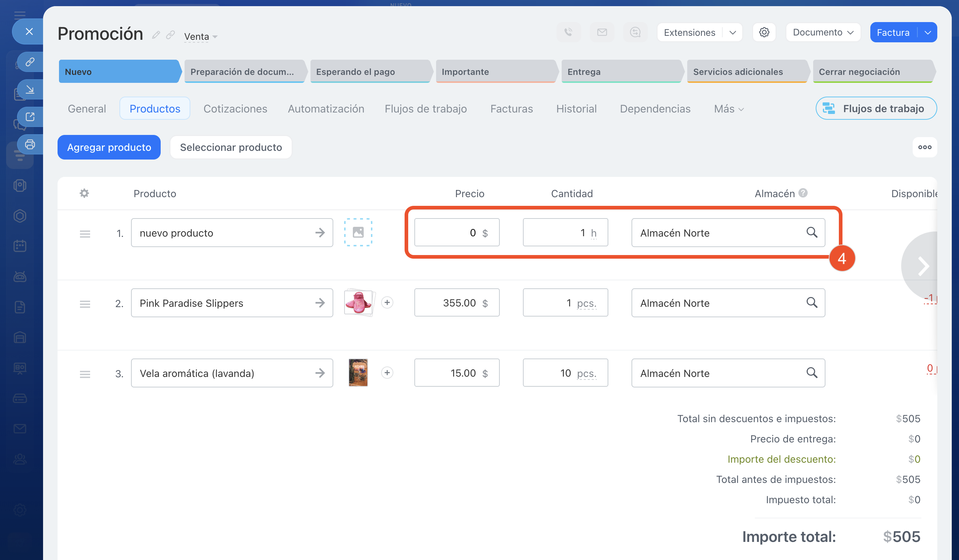Click the Seleccionar producto button

231,147
